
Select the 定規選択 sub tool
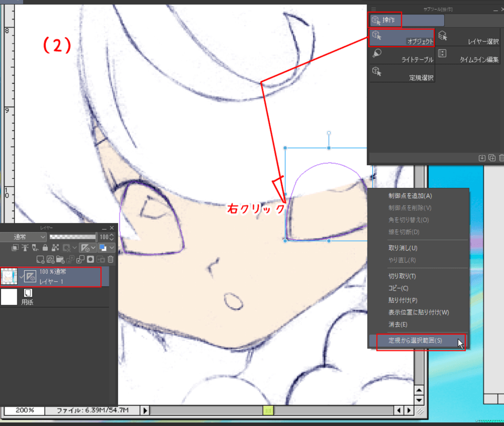[x=402, y=72]
